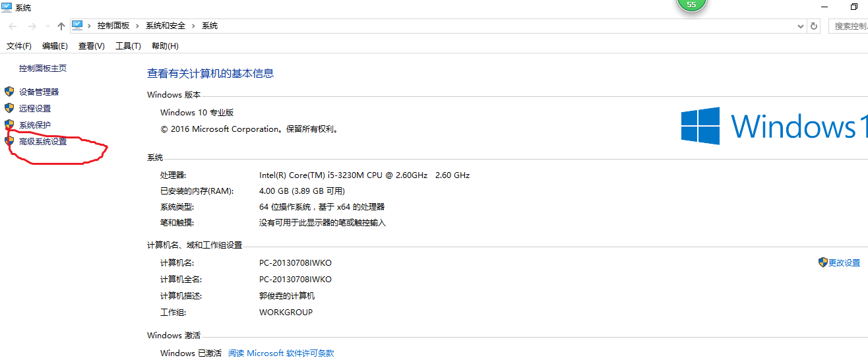The width and height of the screenshot is (868, 362).
Task: Click shield icon beside 高级系统设置
Action: [9, 140]
